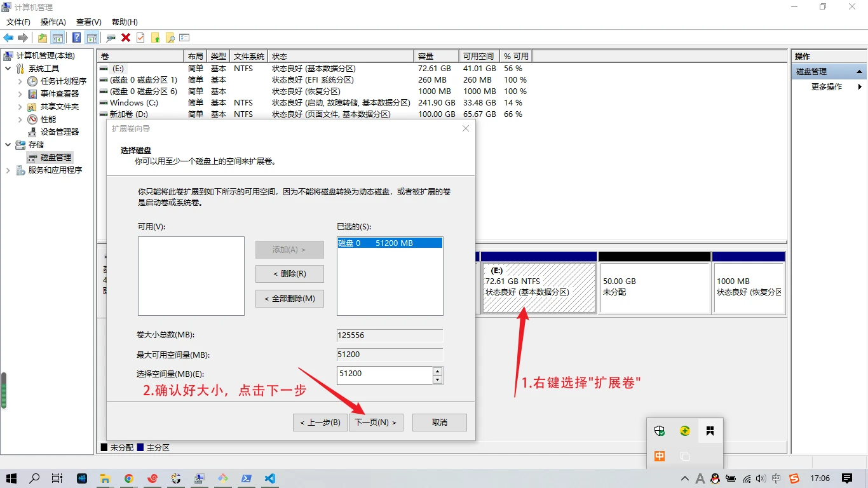This screenshot has height=488, width=868.
Task: Expand the 任务计划程序 tree node
Action: pos(20,81)
